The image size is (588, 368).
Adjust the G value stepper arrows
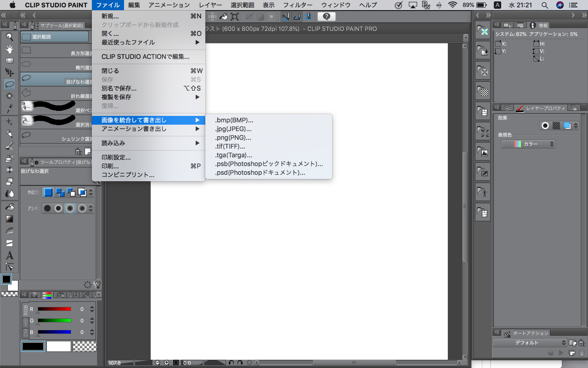tap(92, 321)
